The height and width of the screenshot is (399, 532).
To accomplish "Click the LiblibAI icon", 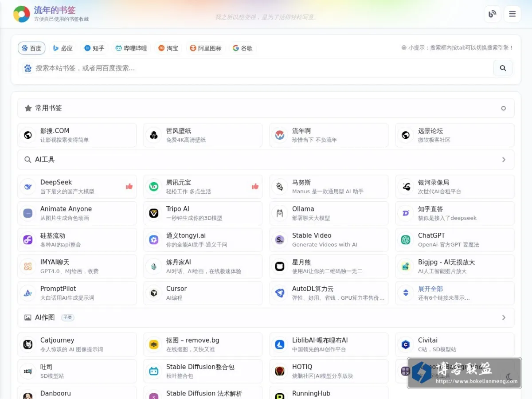I will click(x=280, y=344).
